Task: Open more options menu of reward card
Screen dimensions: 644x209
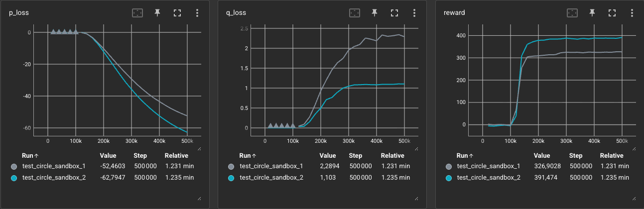Action: tap(632, 13)
